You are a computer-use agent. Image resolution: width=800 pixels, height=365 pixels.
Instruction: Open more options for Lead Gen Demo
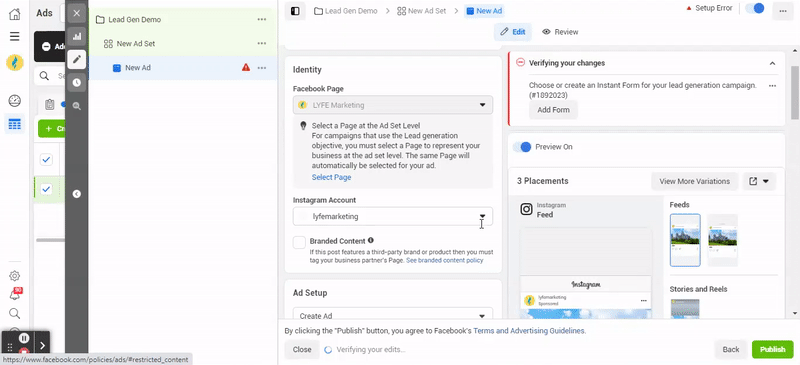coord(262,19)
